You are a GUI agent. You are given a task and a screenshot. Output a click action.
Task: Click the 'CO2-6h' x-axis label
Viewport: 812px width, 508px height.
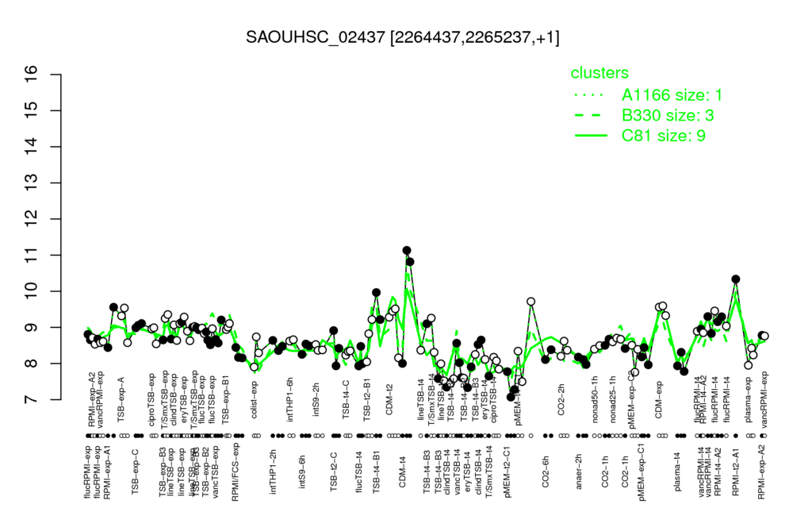[x=545, y=471]
